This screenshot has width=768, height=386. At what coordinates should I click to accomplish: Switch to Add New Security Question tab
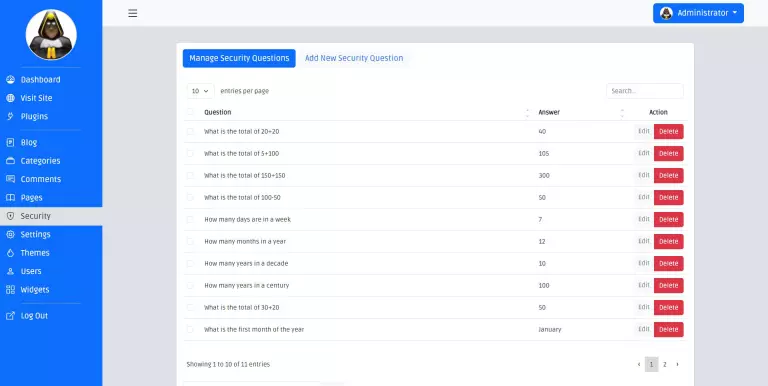pyautogui.click(x=354, y=58)
